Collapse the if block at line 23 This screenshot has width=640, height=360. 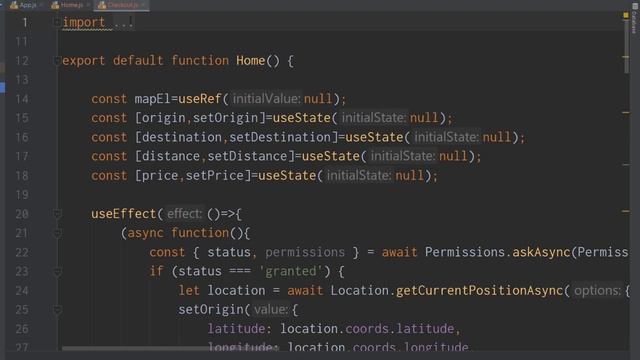coord(57,271)
